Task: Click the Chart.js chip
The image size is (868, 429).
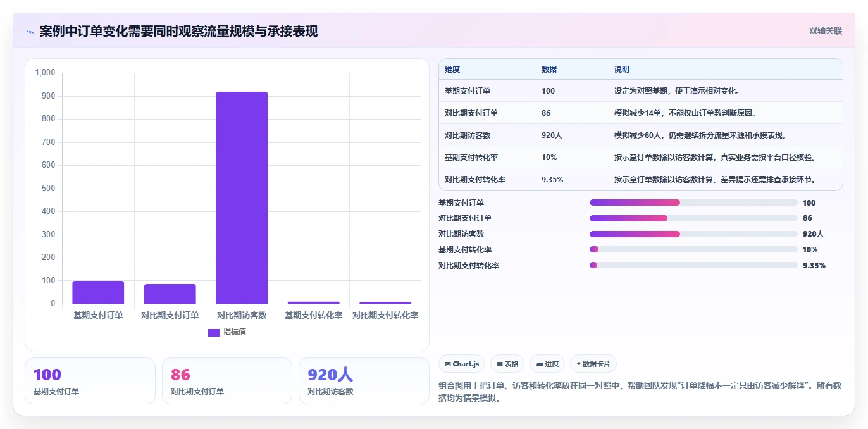Action: 462,364
